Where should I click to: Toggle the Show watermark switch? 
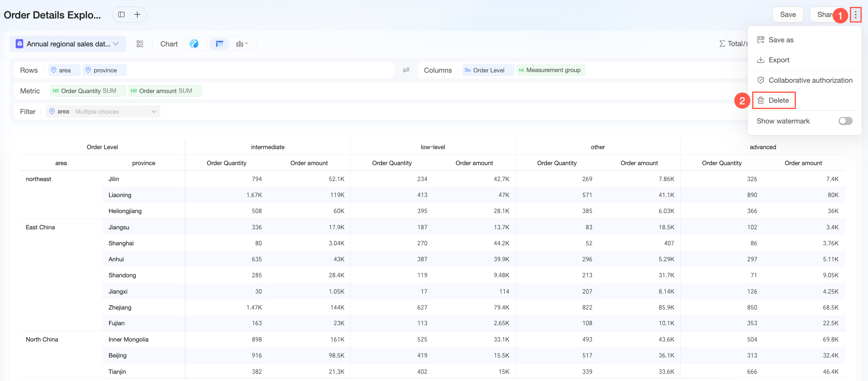[845, 121]
